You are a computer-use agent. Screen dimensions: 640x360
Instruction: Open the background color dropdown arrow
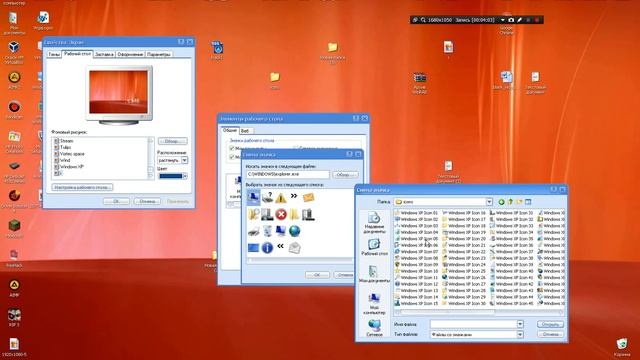click(x=185, y=176)
